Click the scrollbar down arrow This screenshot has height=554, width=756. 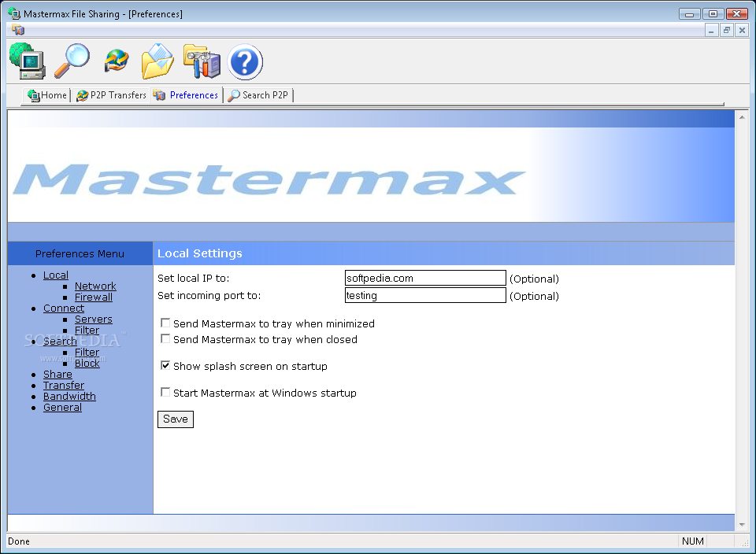(742, 525)
